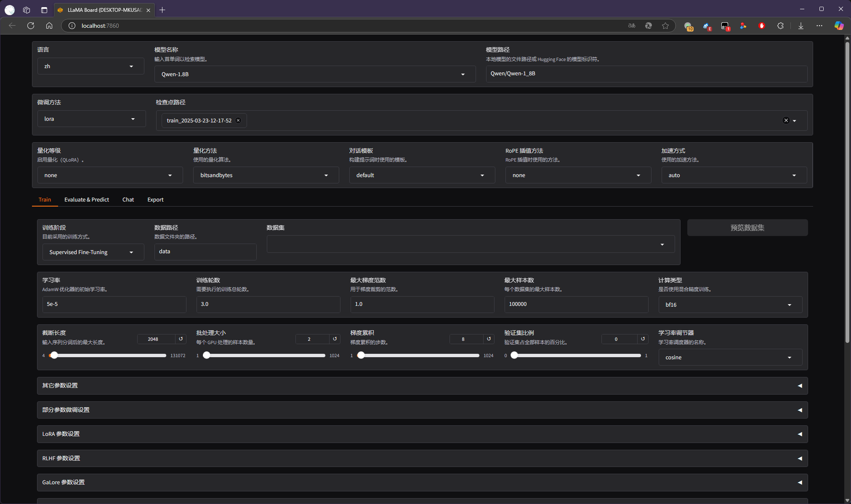Add this page to favorites with the star icon

(x=665, y=26)
